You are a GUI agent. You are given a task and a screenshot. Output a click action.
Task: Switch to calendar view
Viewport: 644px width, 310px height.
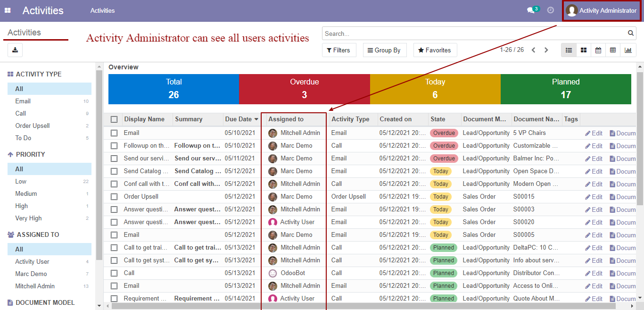(x=598, y=50)
